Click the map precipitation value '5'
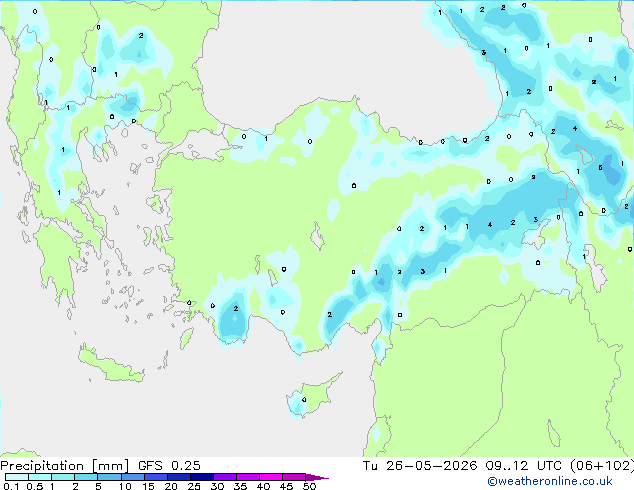The width and height of the screenshot is (634, 490). click(x=600, y=167)
